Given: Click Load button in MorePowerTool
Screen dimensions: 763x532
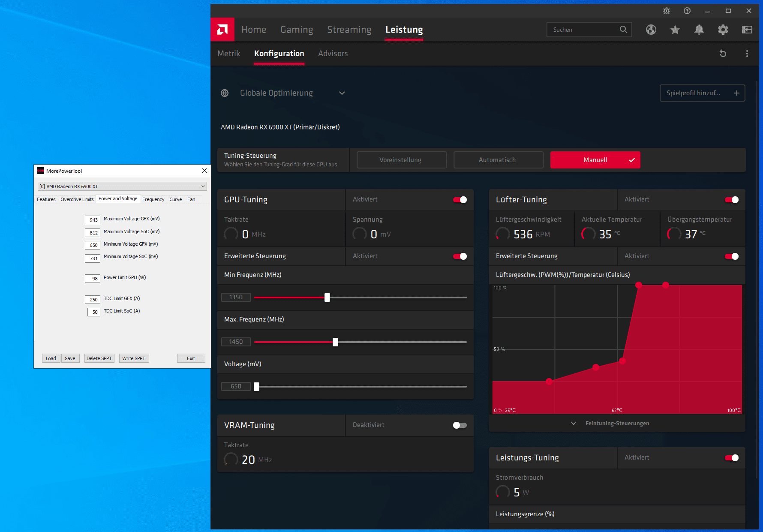Looking at the screenshot, I should coord(51,358).
